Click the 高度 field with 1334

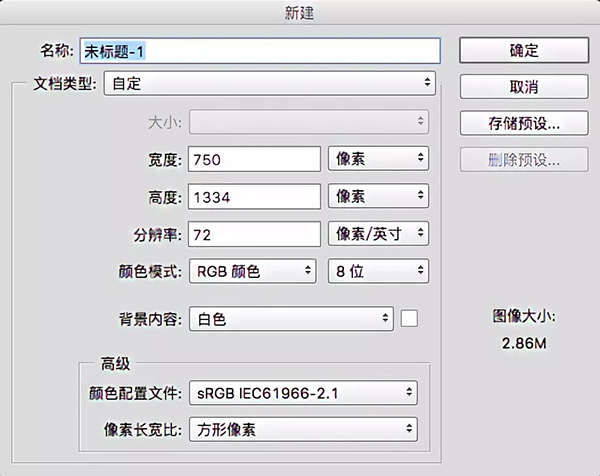pyautogui.click(x=254, y=197)
